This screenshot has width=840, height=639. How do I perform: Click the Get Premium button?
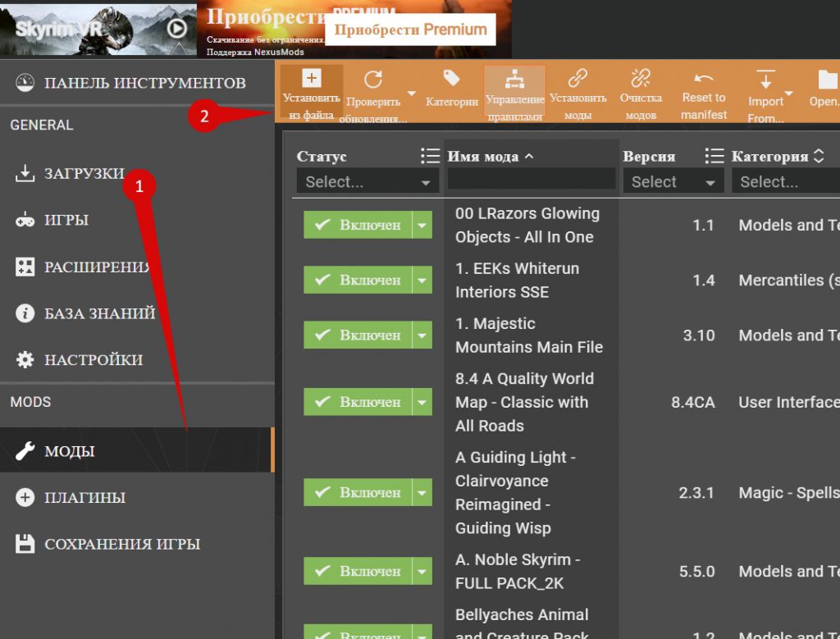click(x=410, y=30)
